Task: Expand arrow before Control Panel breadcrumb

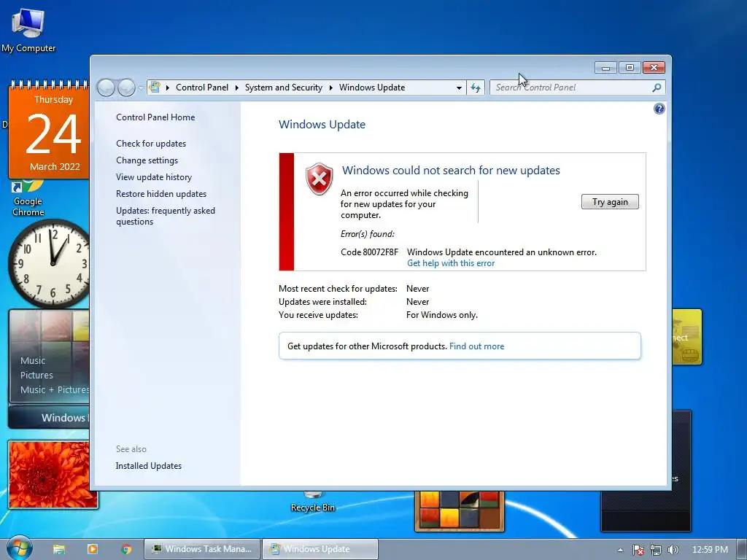Action: 168,87
